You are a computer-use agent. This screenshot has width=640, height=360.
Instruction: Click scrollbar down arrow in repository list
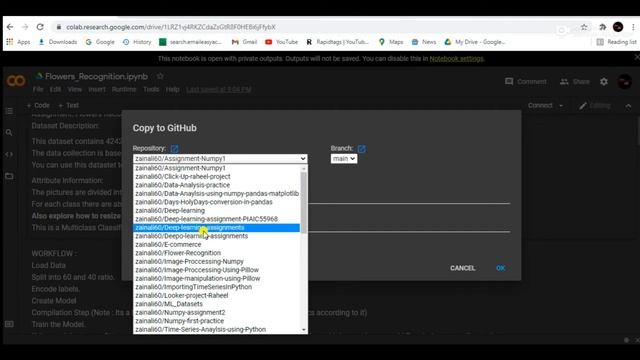click(x=304, y=330)
